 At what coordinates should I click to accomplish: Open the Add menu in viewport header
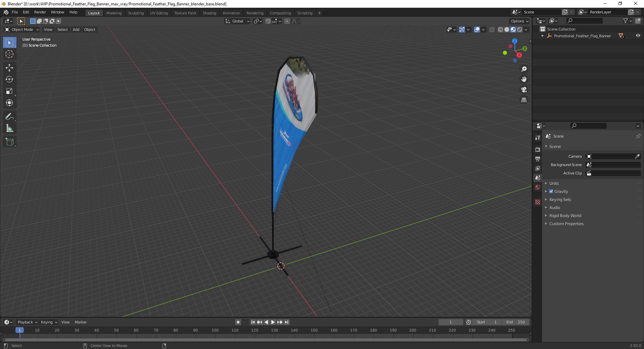pos(76,30)
